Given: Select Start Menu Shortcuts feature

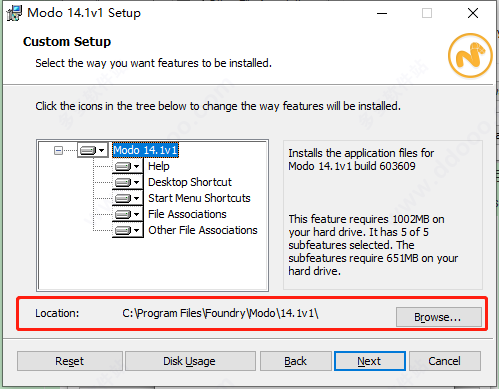Looking at the screenshot, I should tap(199, 198).
